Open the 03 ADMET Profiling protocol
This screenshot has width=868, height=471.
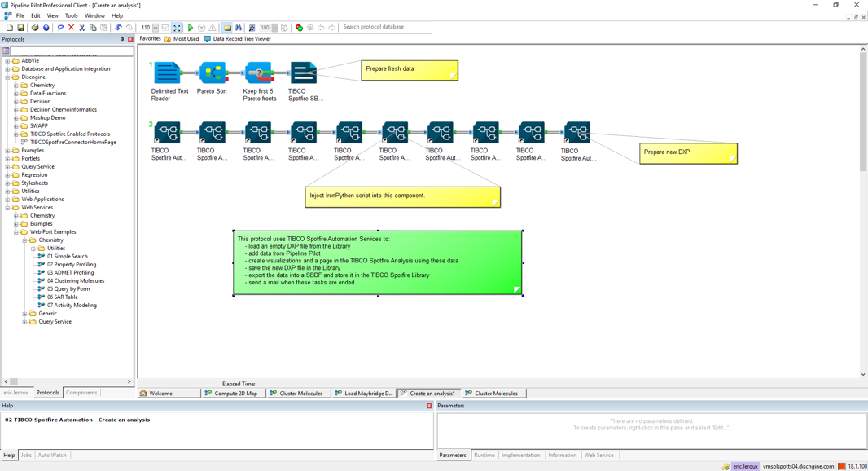coord(70,273)
